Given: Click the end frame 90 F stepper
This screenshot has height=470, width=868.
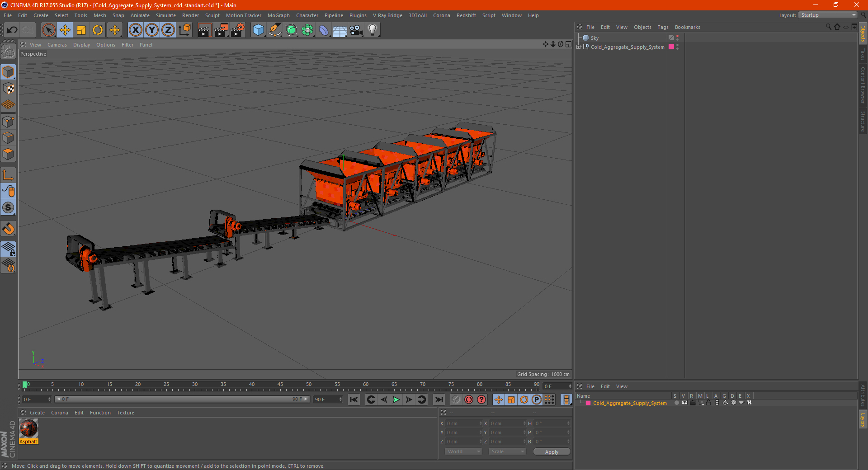Looking at the screenshot, I should pos(340,399).
